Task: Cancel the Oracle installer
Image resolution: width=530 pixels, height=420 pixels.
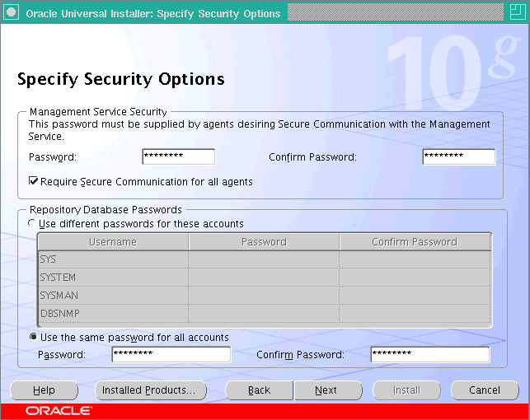Action: tap(484, 390)
